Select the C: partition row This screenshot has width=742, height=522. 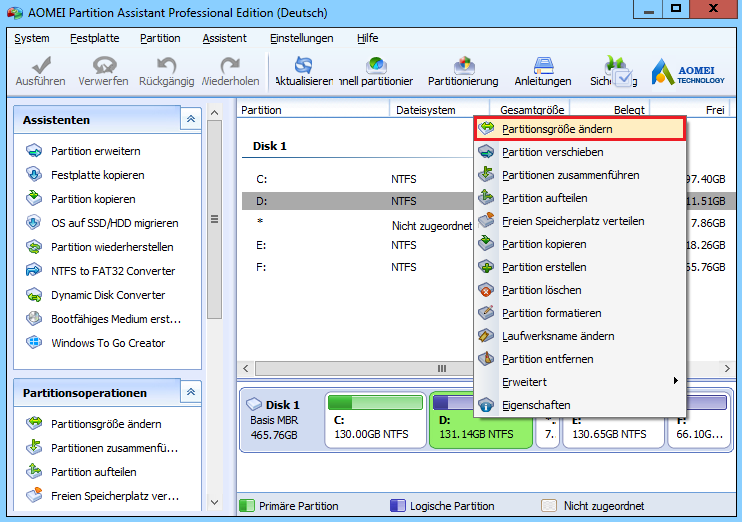click(358, 179)
